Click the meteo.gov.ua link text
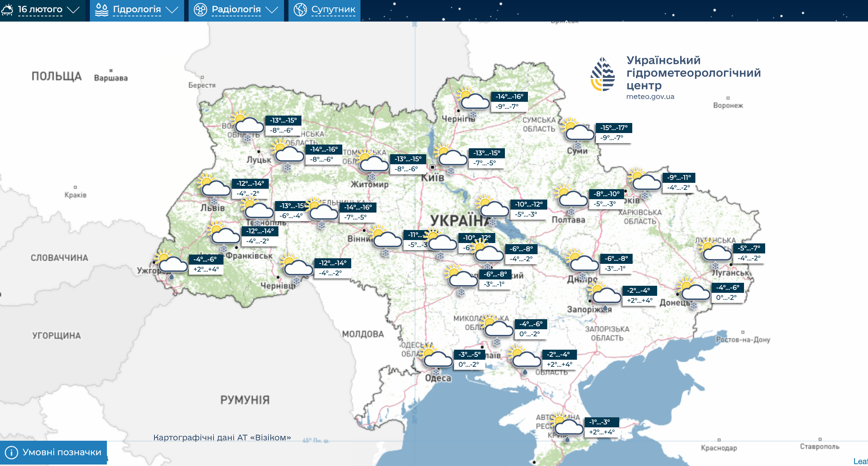The width and height of the screenshot is (868, 466). (x=650, y=97)
